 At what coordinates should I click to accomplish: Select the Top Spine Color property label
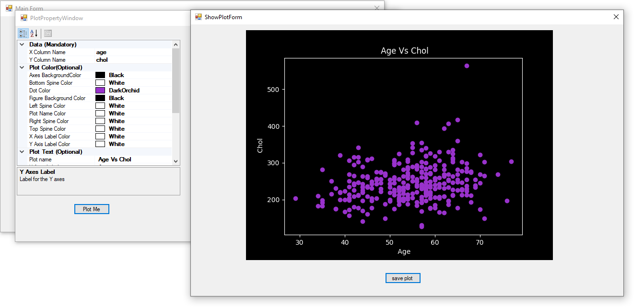[x=47, y=129]
